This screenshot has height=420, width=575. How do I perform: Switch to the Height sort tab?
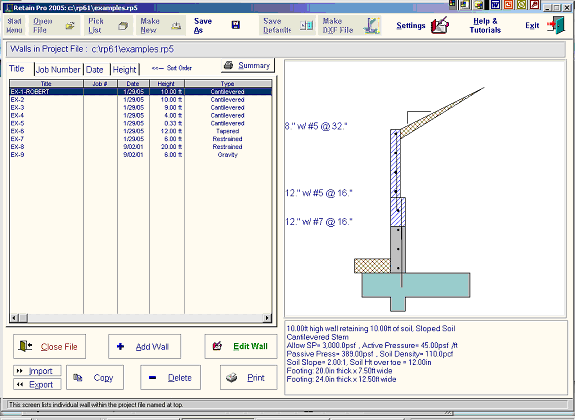click(125, 69)
